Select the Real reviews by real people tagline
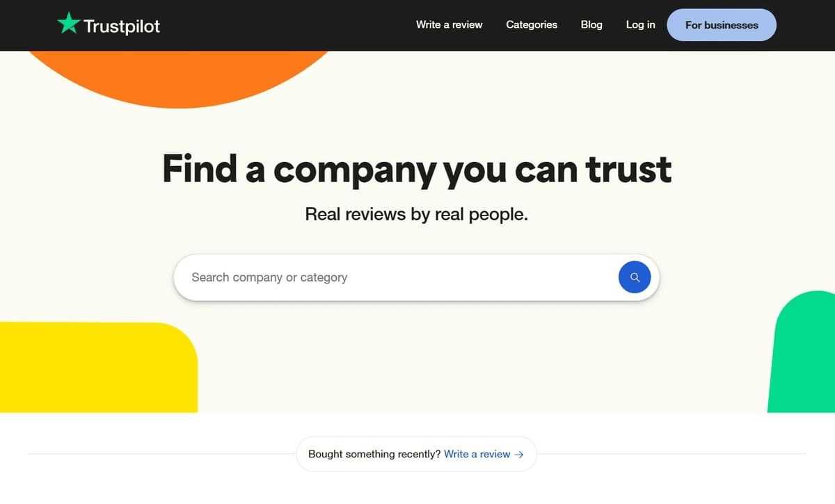Viewport: 835px width, 504px height. click(416, 214)
